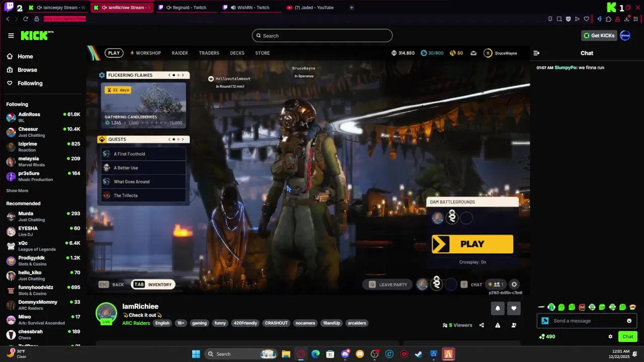Screen dimensions: 644x362
Task: Click the Send a message chat input
Action: pyautogui.click(x=587, y=321)
